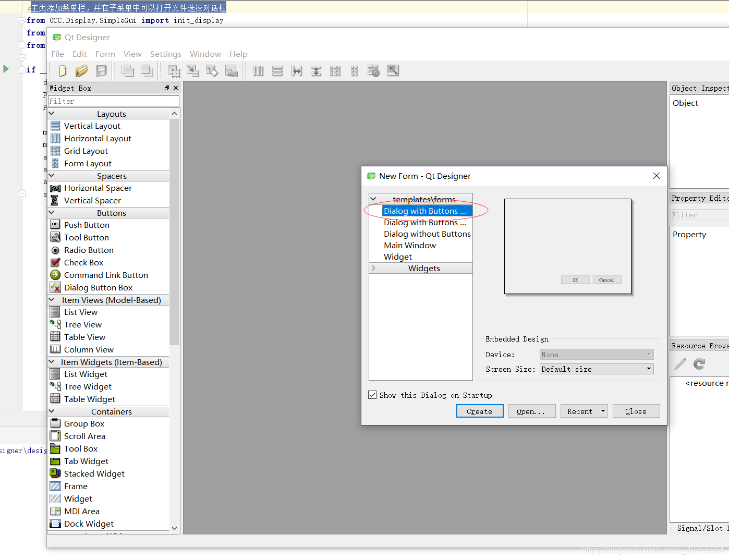
Task: Select the Edit Widgets mode icon
Action: tap(174, 71)
